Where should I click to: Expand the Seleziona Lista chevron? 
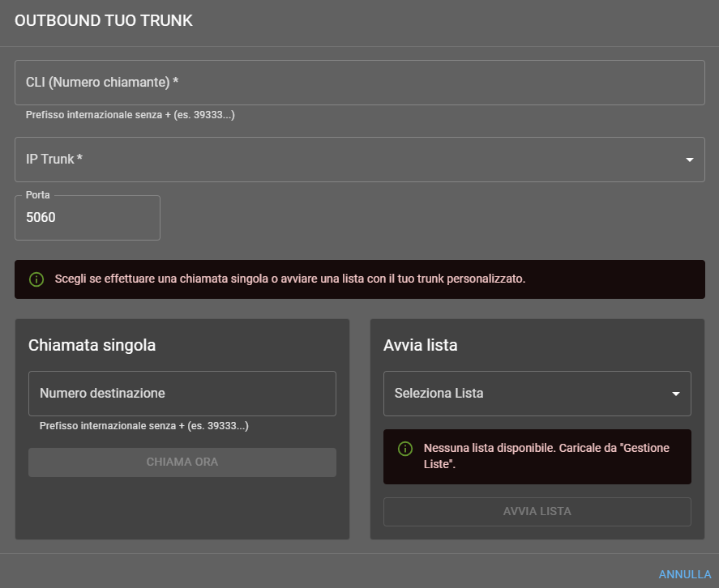coord(676,394)
